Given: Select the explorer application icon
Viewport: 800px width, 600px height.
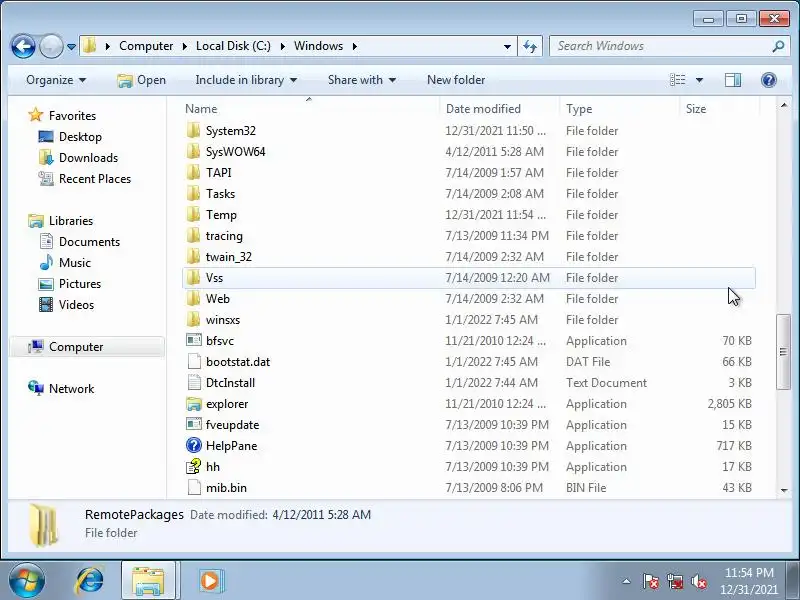Looking at the screenshot, I should (194, 404).
